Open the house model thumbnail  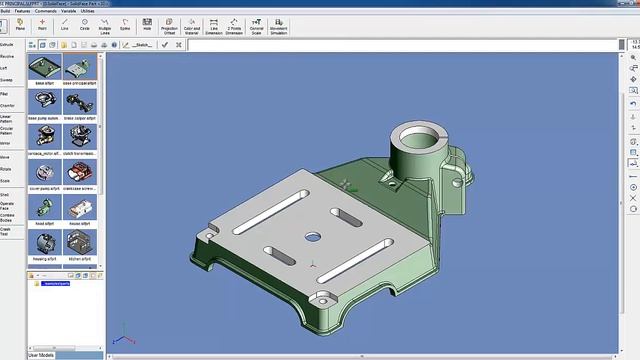(x=80, y=208)
